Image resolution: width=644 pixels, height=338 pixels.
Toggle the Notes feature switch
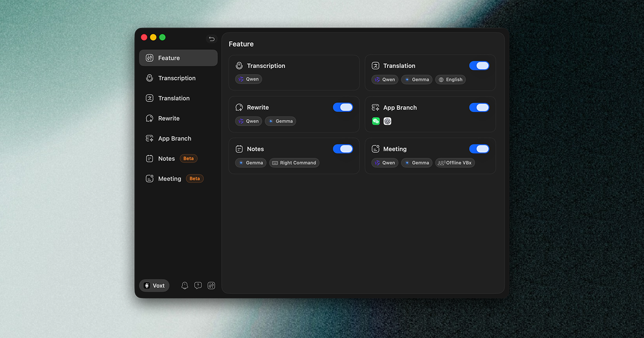(343, 149)
